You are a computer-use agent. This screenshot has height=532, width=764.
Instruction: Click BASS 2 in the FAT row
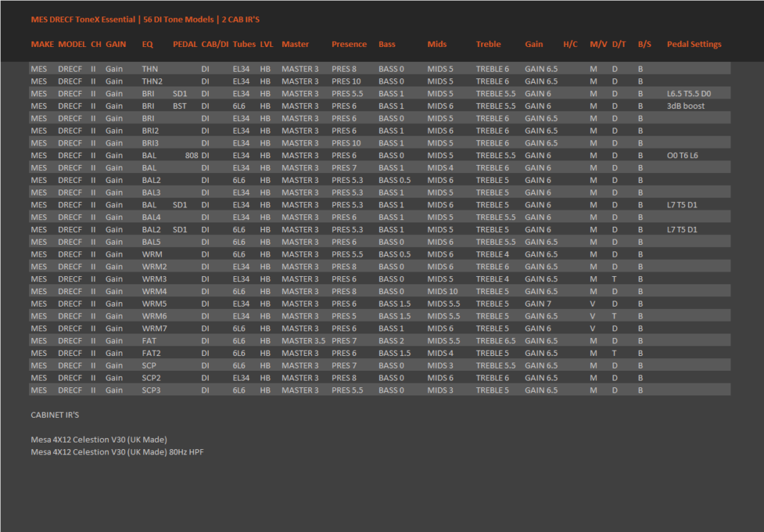[391, 341]
